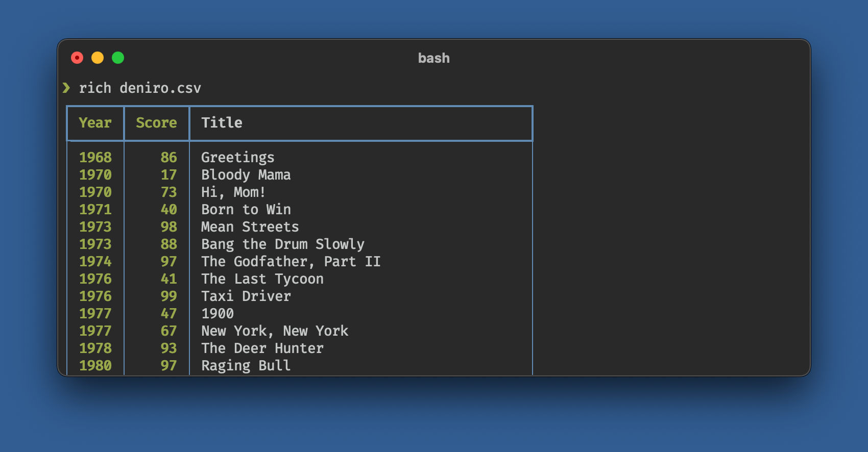Select the title Greetings

(238, 158)
